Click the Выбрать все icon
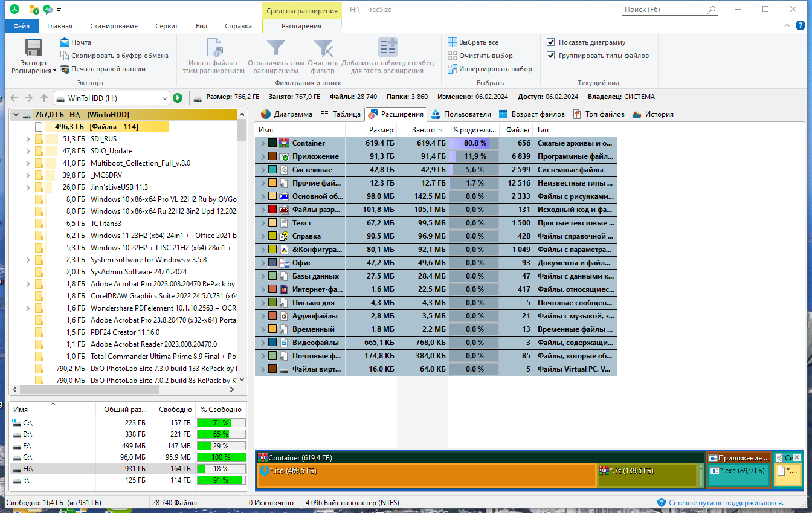Screen dimensions: 812x513 pos(453,42)
